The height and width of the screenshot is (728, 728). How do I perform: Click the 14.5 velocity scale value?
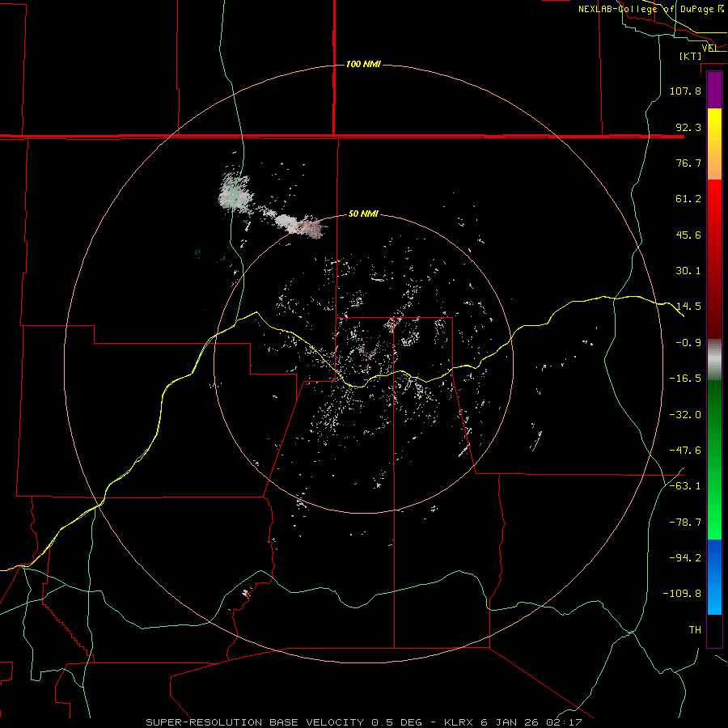point(688,307)
